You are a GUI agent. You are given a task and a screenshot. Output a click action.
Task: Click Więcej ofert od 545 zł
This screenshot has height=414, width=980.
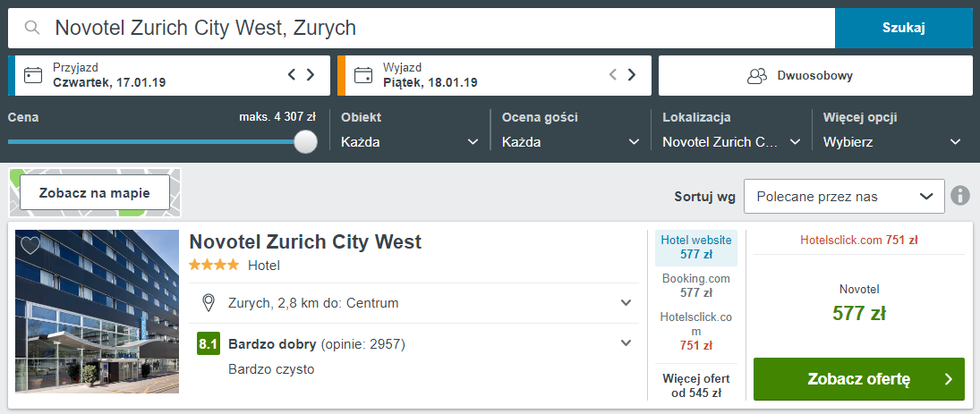[x=696, y=385]
